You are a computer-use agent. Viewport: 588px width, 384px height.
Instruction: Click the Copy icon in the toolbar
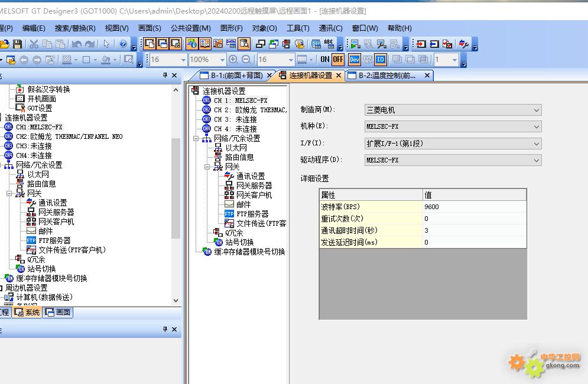[x=47, y=44]
